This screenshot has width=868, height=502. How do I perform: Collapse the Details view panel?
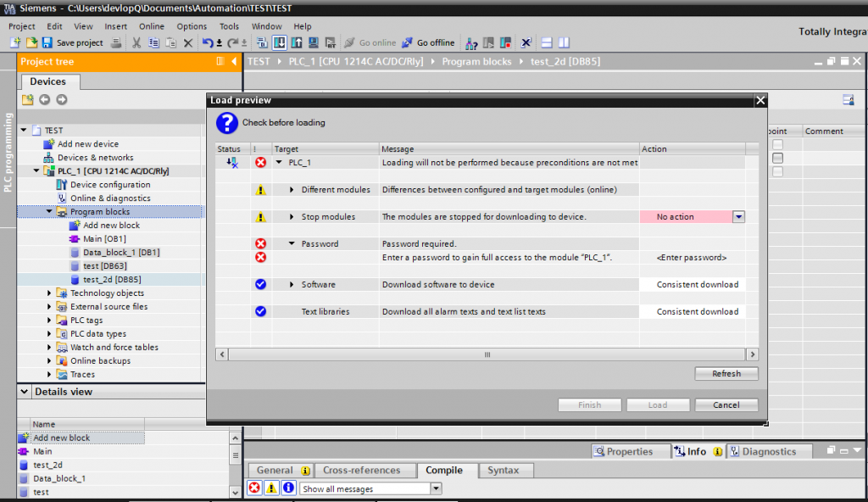pos(25,392)
